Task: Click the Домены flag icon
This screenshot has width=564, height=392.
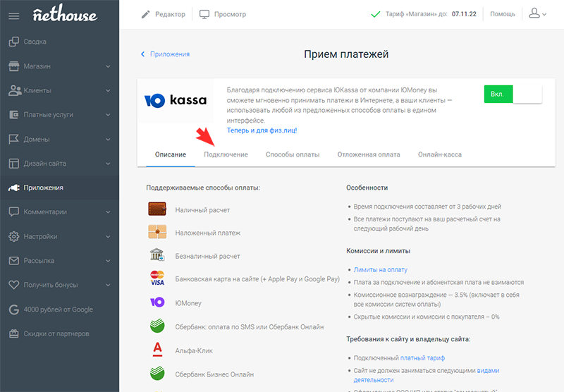Action: pyautogui.click(x=13, y=139)
